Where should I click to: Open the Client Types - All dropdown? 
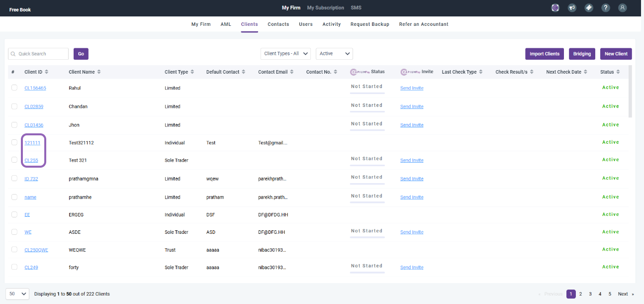pyautogui.click(x=285, y=54)
